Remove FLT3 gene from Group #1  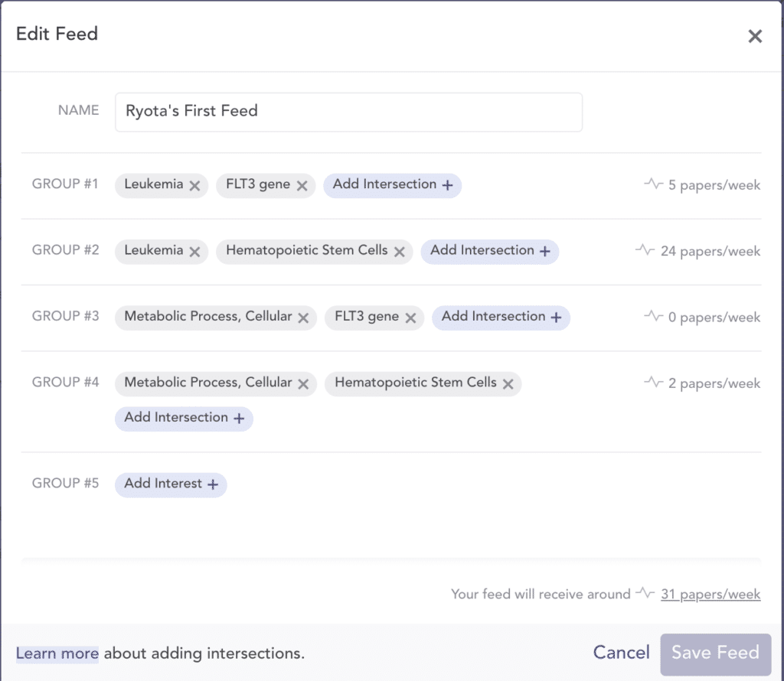coord(302,186)
